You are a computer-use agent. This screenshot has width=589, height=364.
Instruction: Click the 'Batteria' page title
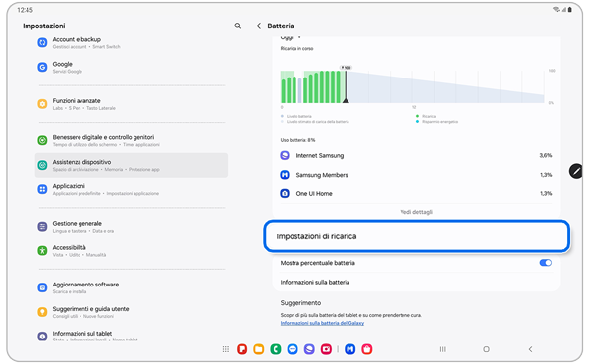[281, 26]
